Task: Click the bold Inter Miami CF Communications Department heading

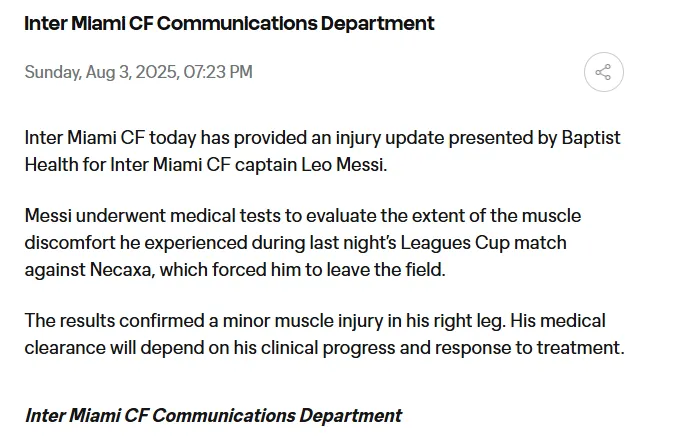Action: pyautogui.click(x=229, y=23)
